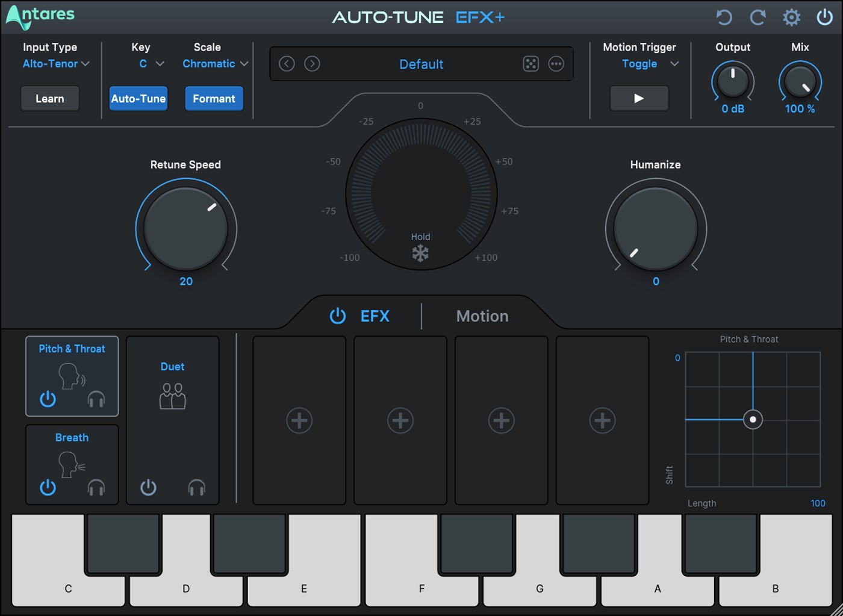Switch to the Motion tab
Screen dimensions: 843x616
click(482, 316)
